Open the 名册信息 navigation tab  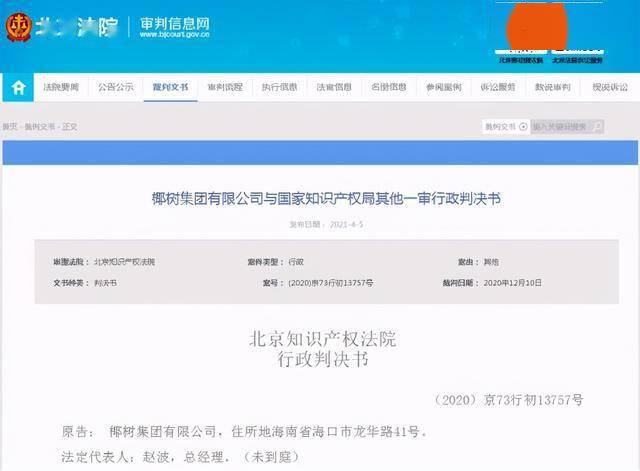click(x=389, y=87)
